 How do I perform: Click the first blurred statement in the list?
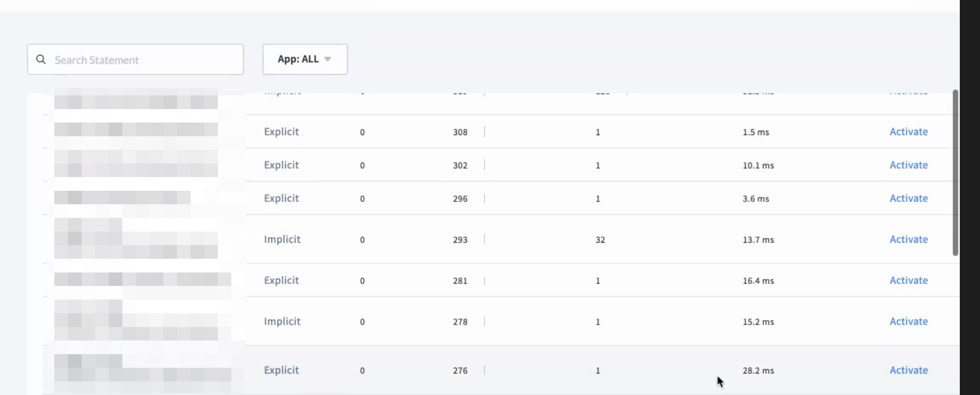click(136, 101)
